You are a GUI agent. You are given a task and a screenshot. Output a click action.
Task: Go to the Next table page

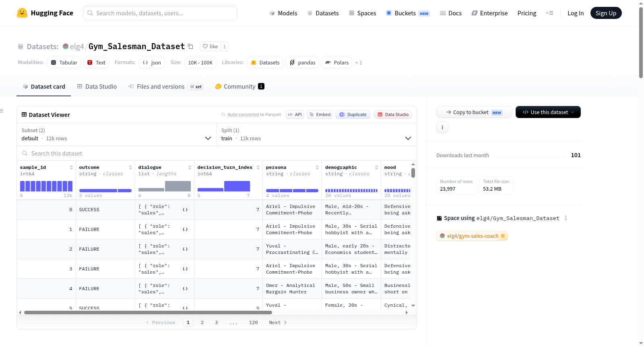point(278,322)
